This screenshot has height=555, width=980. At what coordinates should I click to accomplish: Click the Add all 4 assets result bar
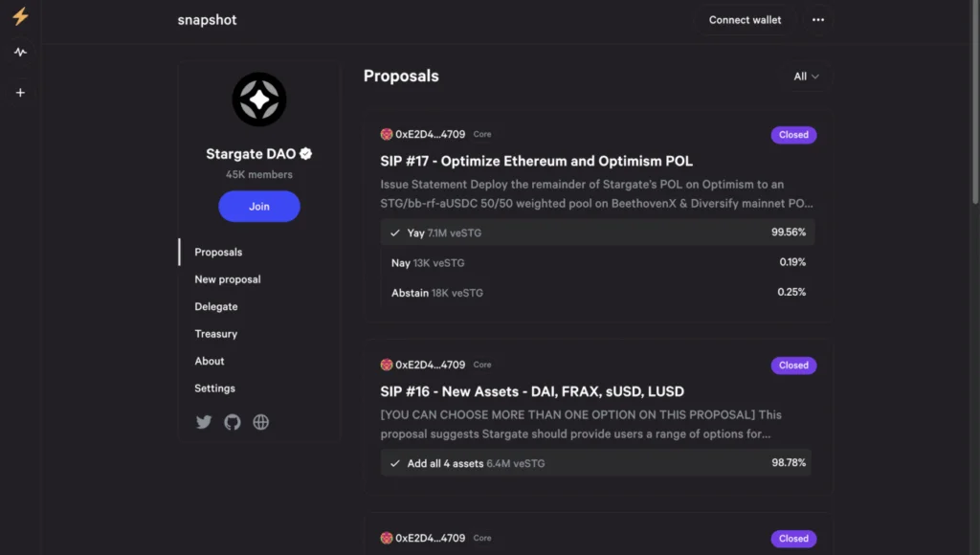point(597,463)
